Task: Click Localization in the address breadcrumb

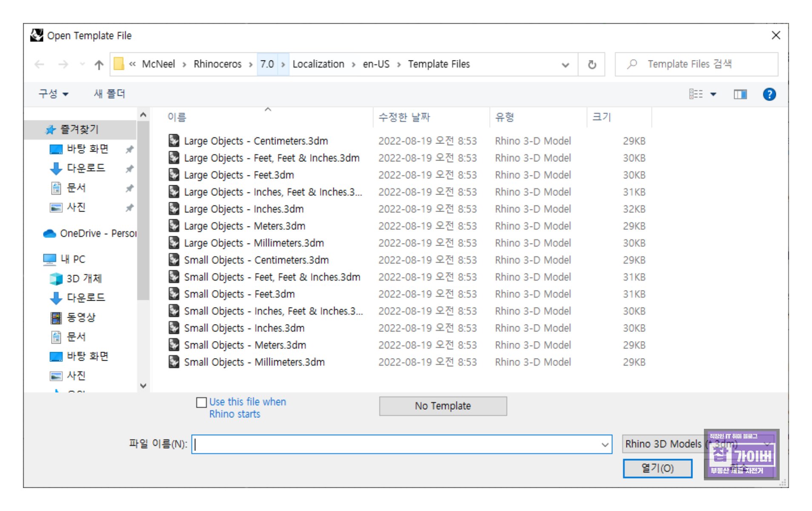Action: point(318,64)
